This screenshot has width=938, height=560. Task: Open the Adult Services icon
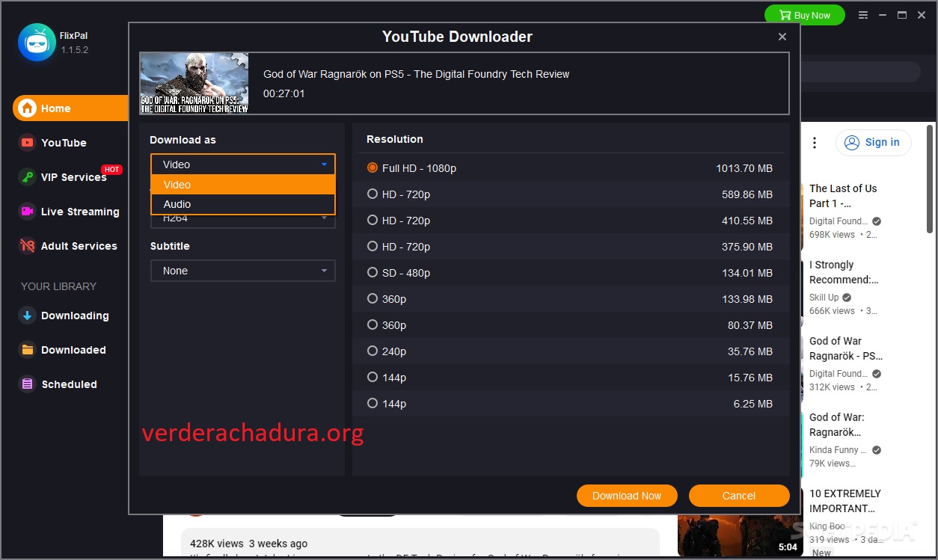tap(28, 246)
